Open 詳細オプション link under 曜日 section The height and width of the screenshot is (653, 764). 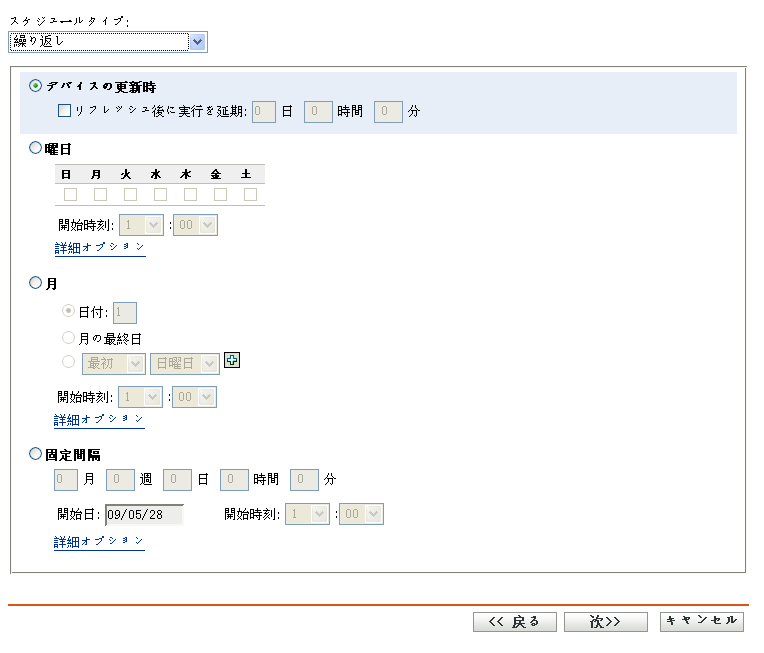[100, 248]
